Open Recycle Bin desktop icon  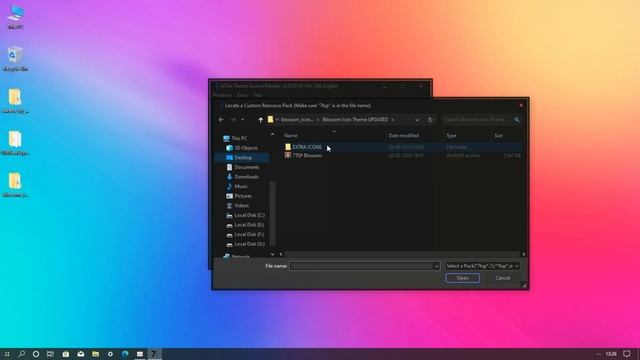[15, 59]
